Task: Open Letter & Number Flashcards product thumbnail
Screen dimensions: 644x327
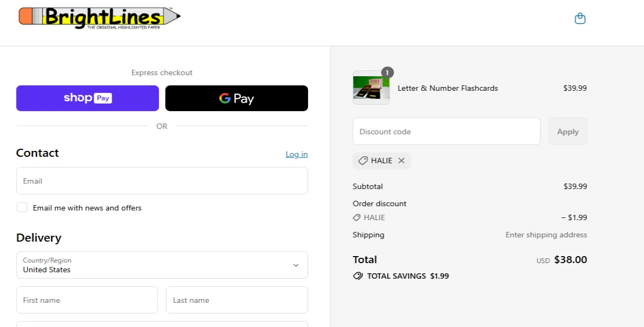Action: click(371, 88)
